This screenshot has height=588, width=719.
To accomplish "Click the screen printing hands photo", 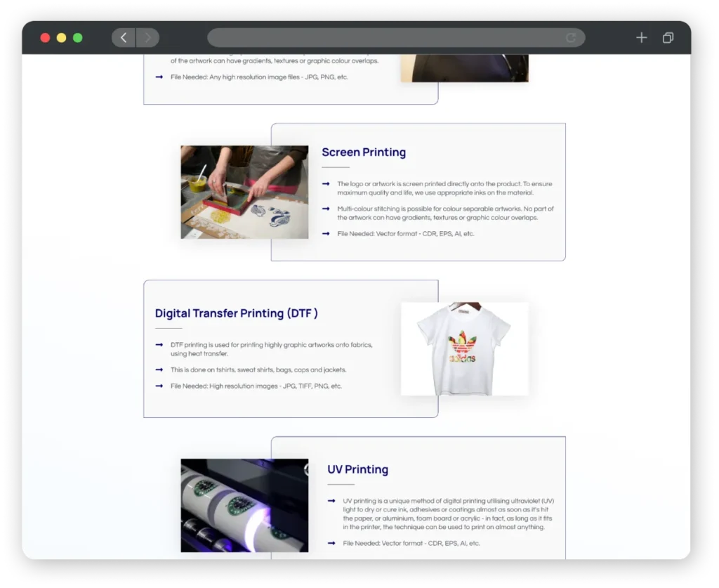I will [244, 192].
